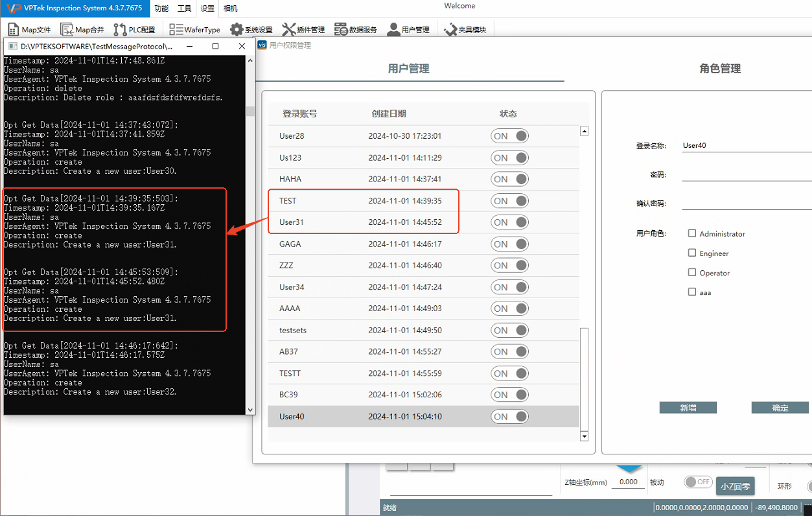Toggle the status switch for GAGA

(x=510, y=244)
